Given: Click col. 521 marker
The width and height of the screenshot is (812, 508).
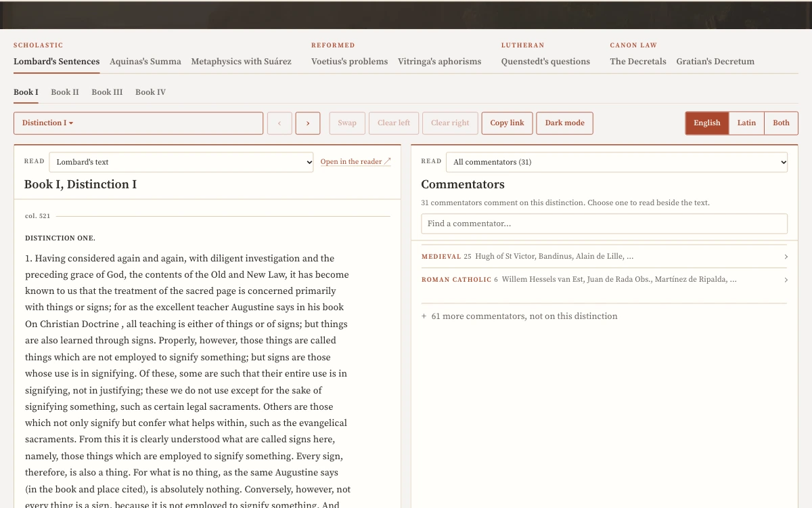Looking at the screenshot, I should tap(38, 216).
